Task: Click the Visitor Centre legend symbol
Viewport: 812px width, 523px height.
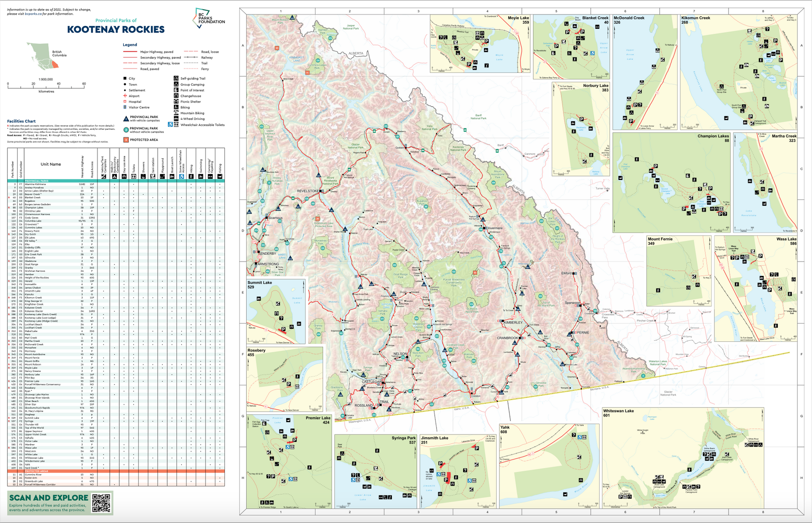Action: pyautogui.click(x=125, y=107)
